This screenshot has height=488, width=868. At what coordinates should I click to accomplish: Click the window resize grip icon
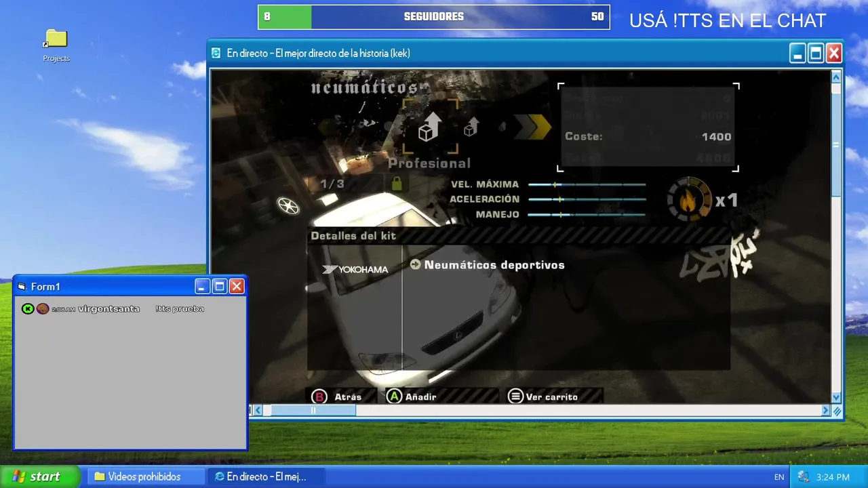coord(837,411)
